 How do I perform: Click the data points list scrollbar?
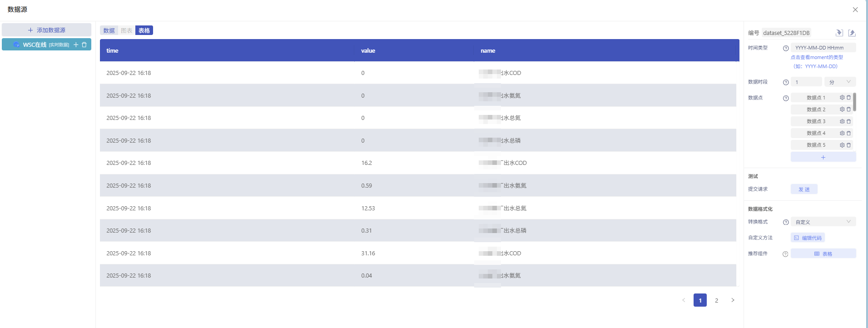click(854, 102)
